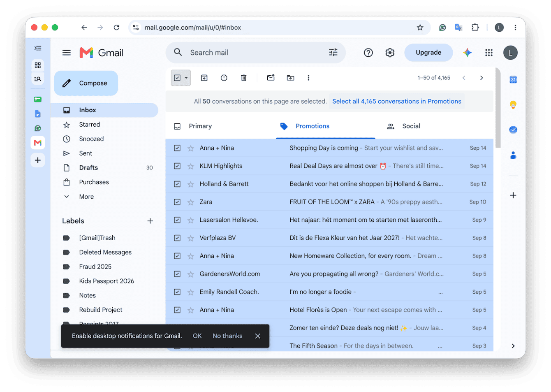Screen dimensions: 551x392
Task: Open browser extensions puzzle icon
Action: tap(475, 28)
